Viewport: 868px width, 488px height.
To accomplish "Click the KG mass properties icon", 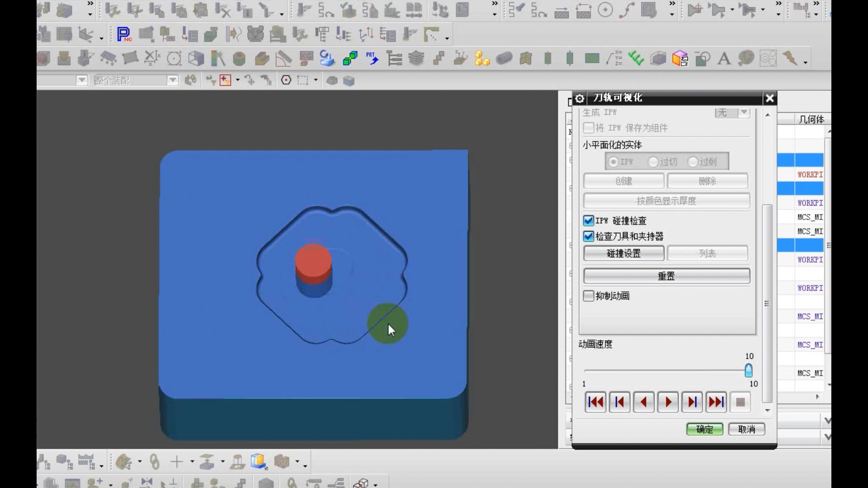I will 306,58.
